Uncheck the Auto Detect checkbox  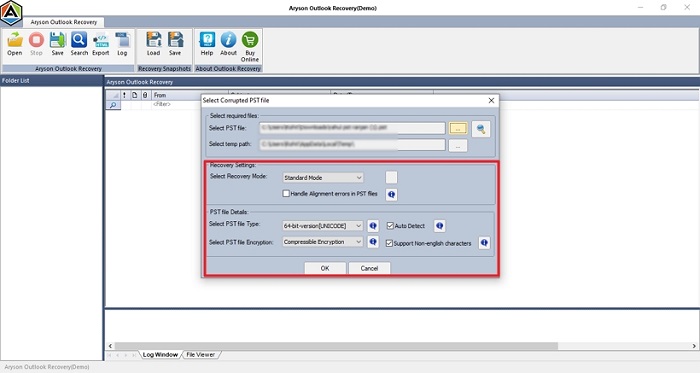tap(390, 226)
